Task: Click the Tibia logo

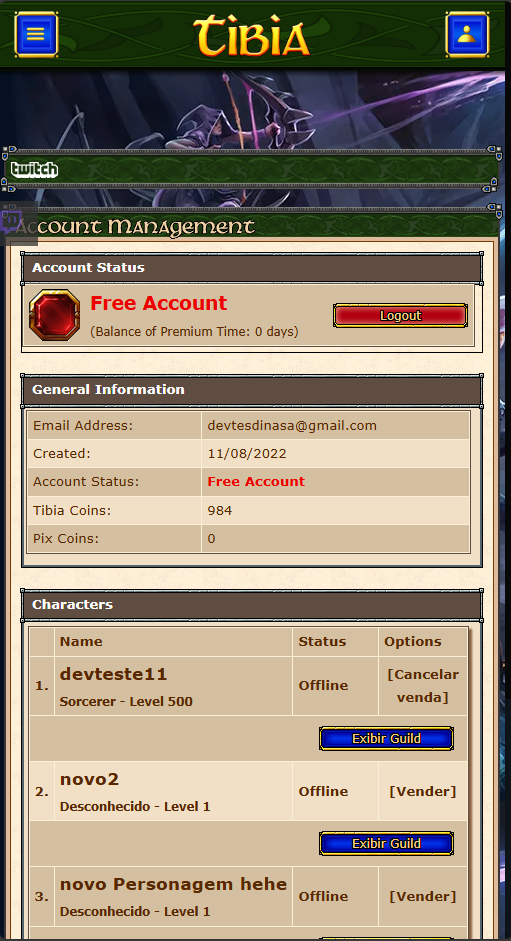Action: 252,36
